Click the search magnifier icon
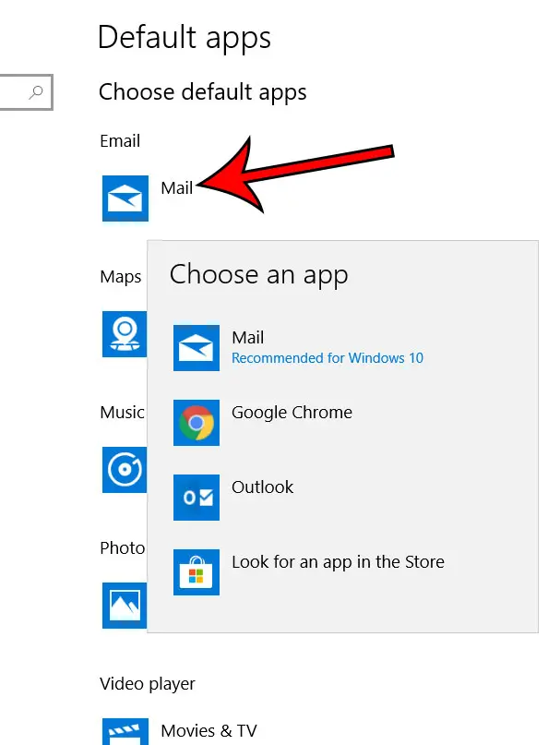The image size is (560, 745). (36, 92)
